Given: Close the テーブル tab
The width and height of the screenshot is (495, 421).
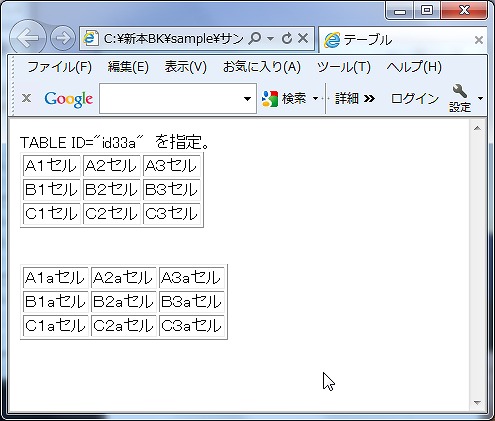Looking at the screenshot, I should point(479,40).
